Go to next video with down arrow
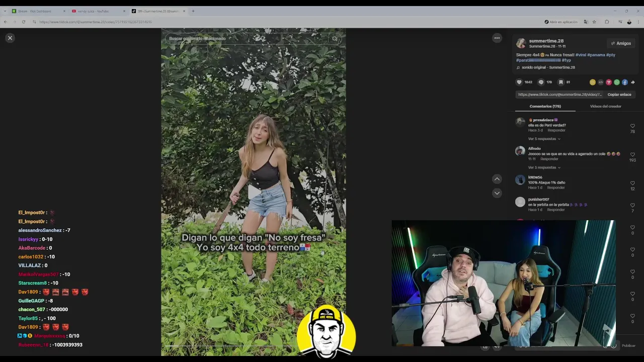644x362 pixels. coord(497,193)
